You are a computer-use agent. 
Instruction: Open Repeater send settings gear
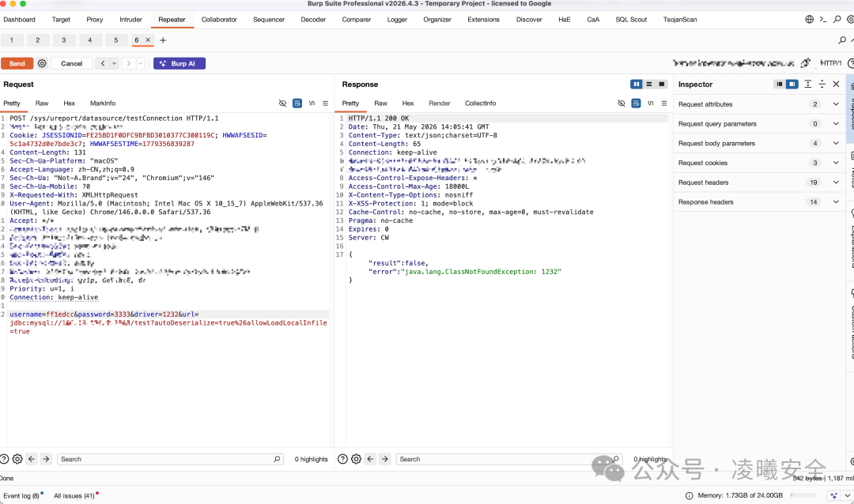tap(42, 63)
